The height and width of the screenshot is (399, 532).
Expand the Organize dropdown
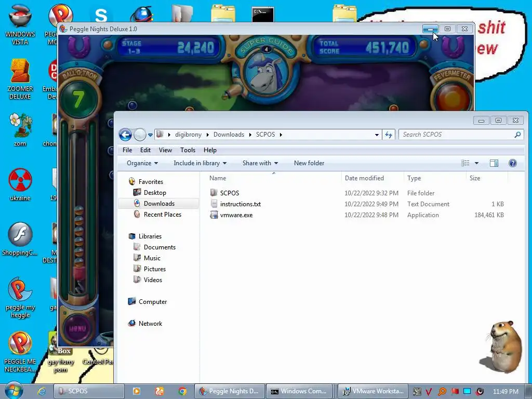tap(142, 163)
